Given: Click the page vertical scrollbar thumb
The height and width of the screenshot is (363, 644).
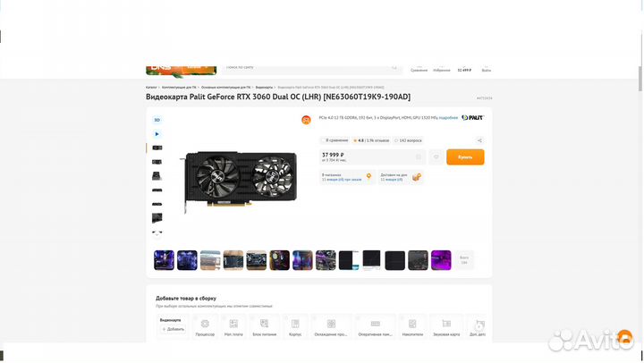Looking at the screenshot, I should tap(640, 78).
